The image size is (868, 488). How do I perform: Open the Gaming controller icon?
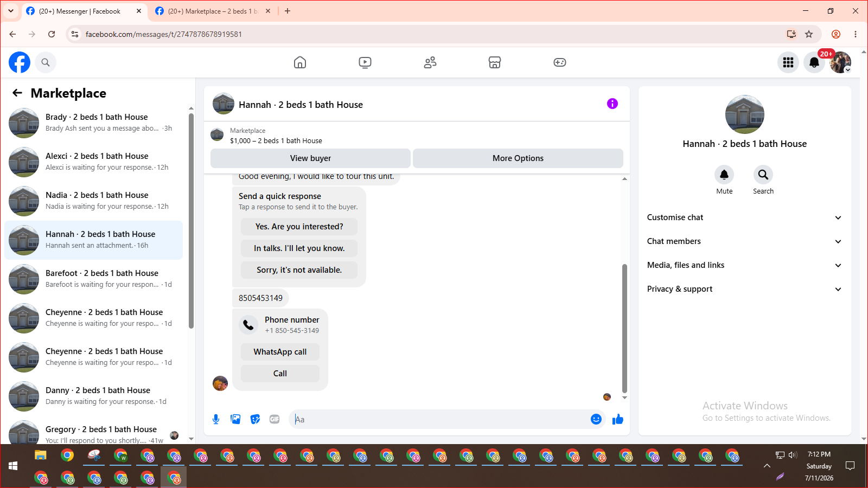click(560, 62)
